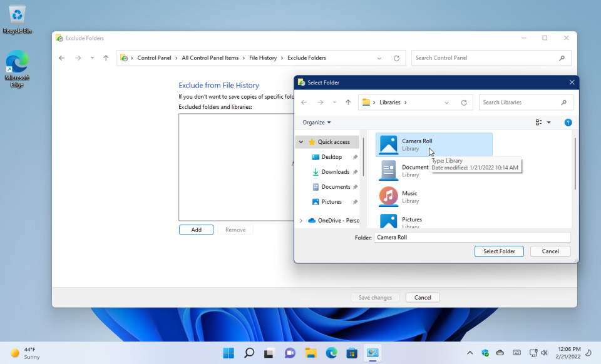Expand the OneDrive Personal section

coord(301,220)
